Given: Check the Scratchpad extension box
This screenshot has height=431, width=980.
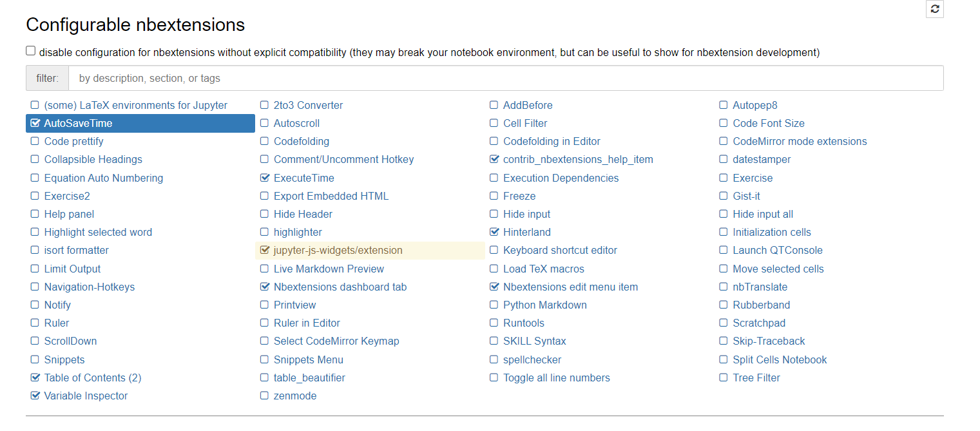Looking at the screenshot, I should pyautogui.click(x=724, y=323).
